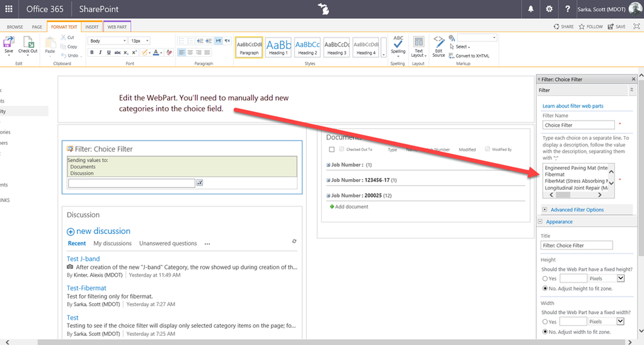
Task: Expand the blank Job Number group
Action: click(x=328, y=165)
